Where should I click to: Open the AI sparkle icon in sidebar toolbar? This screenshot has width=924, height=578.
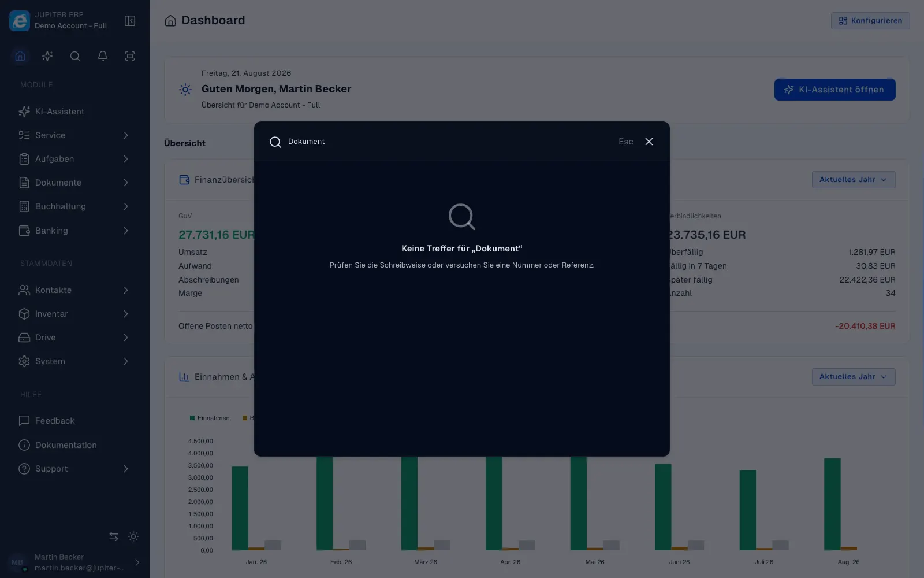coord(47,56)
